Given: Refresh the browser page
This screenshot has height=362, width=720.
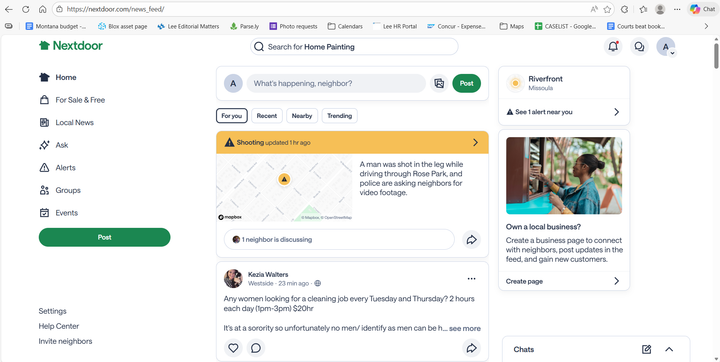Looking at the screenshot, I should point(26,9).
